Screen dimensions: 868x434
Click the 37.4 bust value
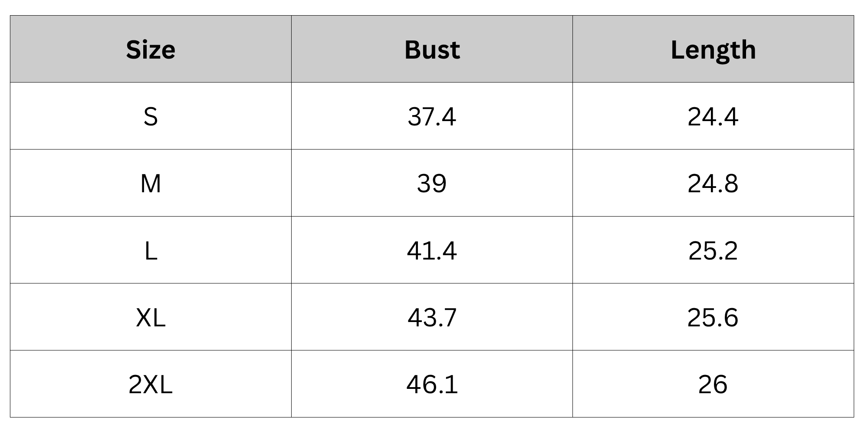432,116
